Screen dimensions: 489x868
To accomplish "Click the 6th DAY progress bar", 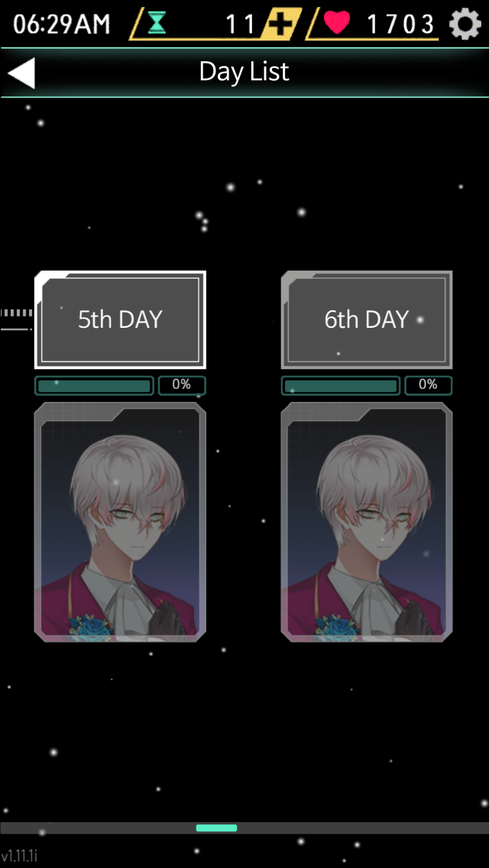I will click(341, 386).
